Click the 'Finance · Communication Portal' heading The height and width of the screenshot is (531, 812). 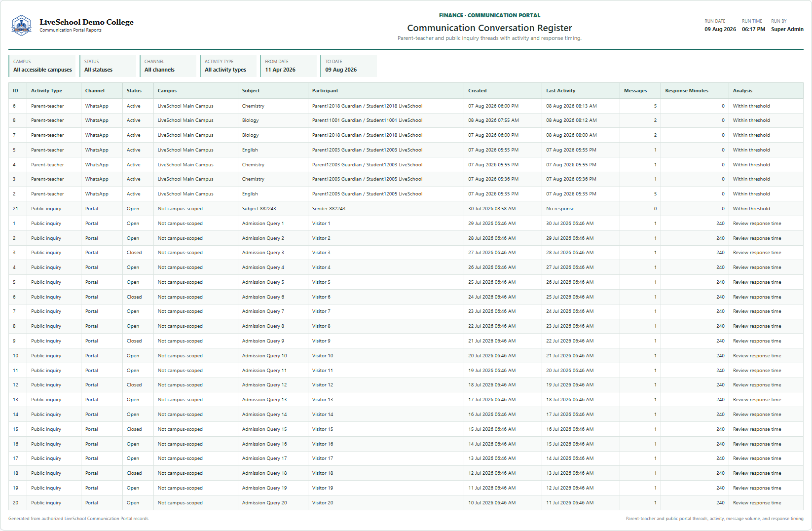489,15
